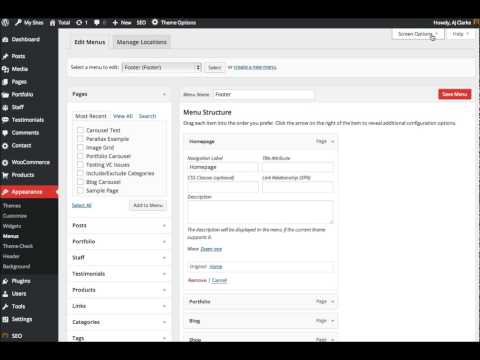Check the Sample Page checkbox
This screenshot has width=480, height=360.
click(80, 191)
